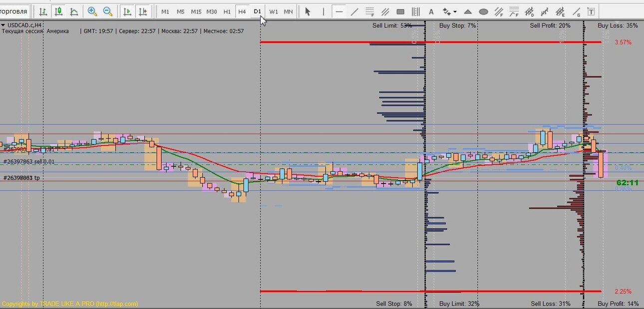Choose the Fibonacci retracement tool
644x309 pixels.
(370, 11)
